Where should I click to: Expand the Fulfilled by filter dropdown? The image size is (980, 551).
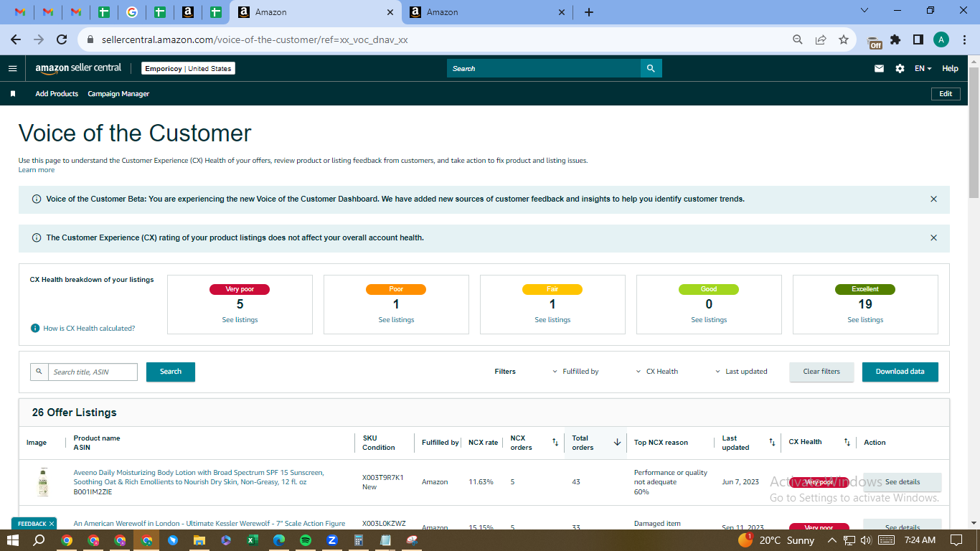coord(575,372)
